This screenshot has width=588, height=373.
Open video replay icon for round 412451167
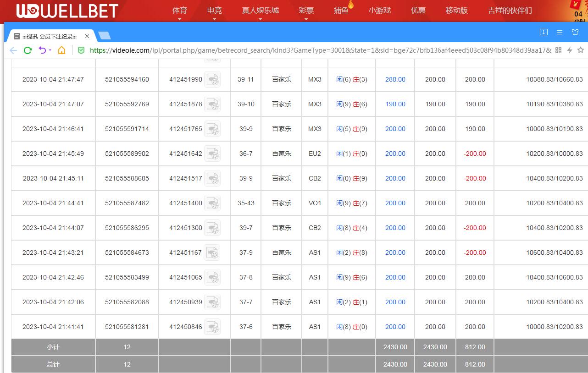pyautogui.click(x=212, y=252)
